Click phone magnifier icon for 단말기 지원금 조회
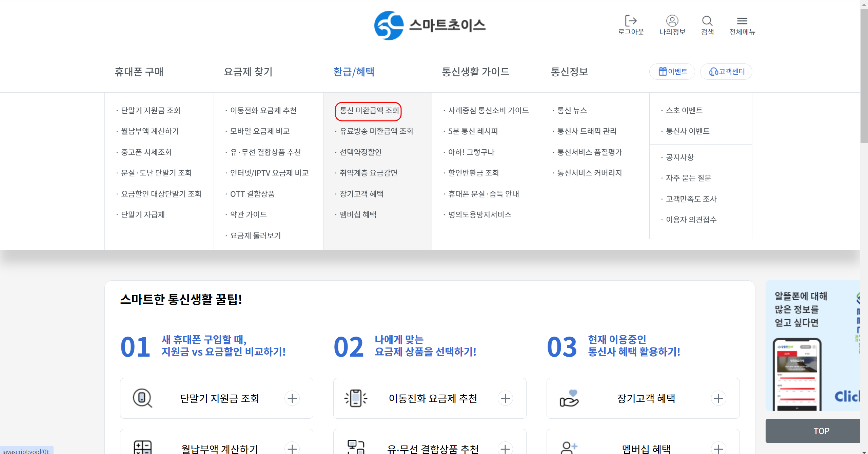868x454 pixels. (x=142, y=398)
